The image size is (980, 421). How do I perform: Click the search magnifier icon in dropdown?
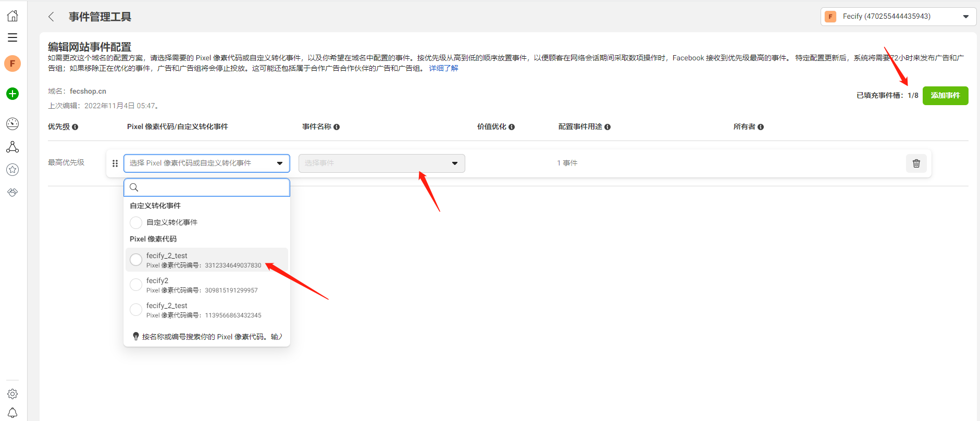point(134,187)
